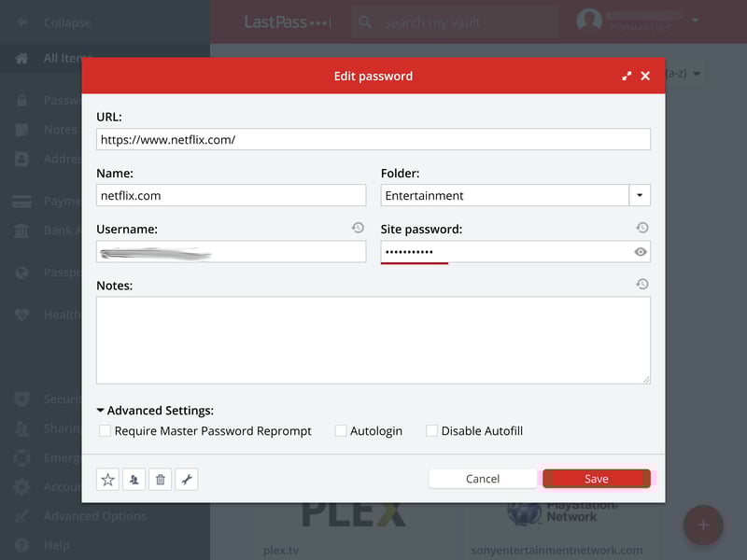747x560 pixels.
Task: Show the site password with eye icon
Action: click(641, 252)
